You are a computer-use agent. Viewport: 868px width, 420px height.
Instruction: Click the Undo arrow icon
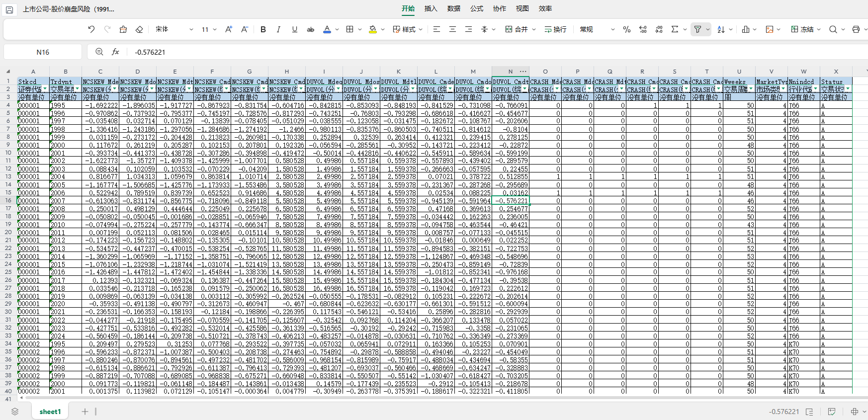[x=91, y=29]
